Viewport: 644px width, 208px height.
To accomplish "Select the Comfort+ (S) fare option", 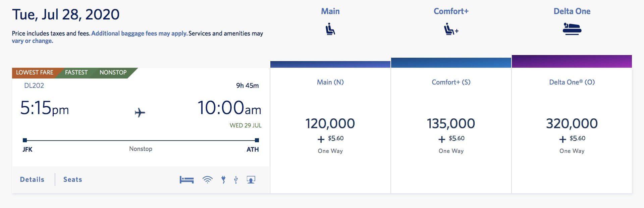I will click(x=451, y=123).
